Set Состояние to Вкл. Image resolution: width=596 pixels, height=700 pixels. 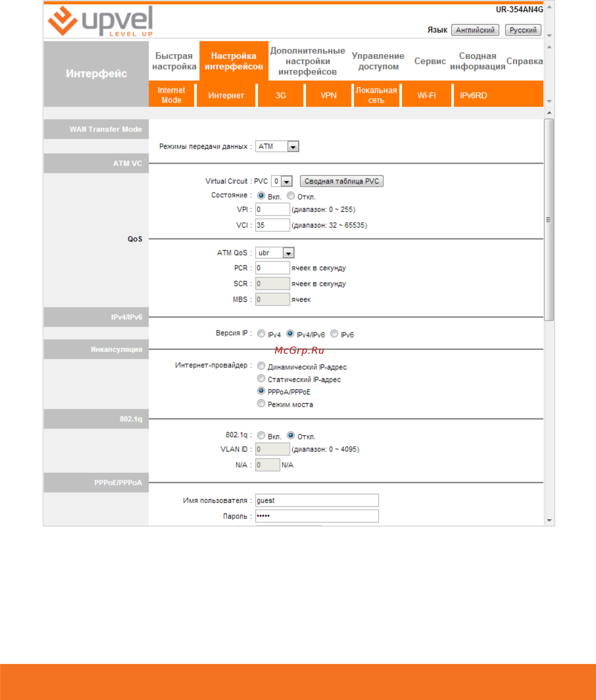coord(261,195)
